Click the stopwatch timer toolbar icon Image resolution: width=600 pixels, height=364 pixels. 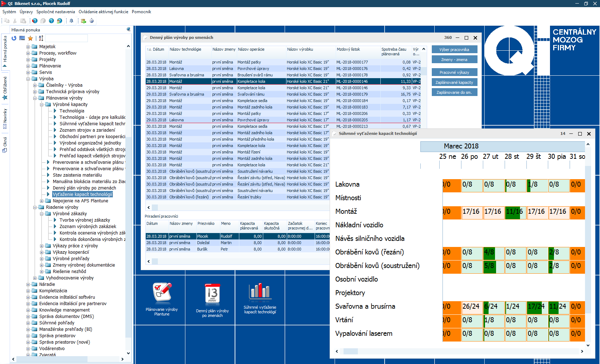click(x=92, y=21)
